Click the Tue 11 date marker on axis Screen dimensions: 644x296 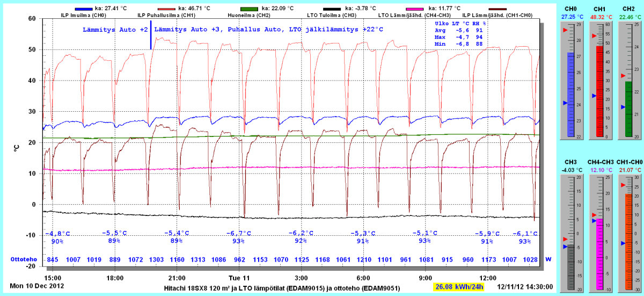pos(239,278)
